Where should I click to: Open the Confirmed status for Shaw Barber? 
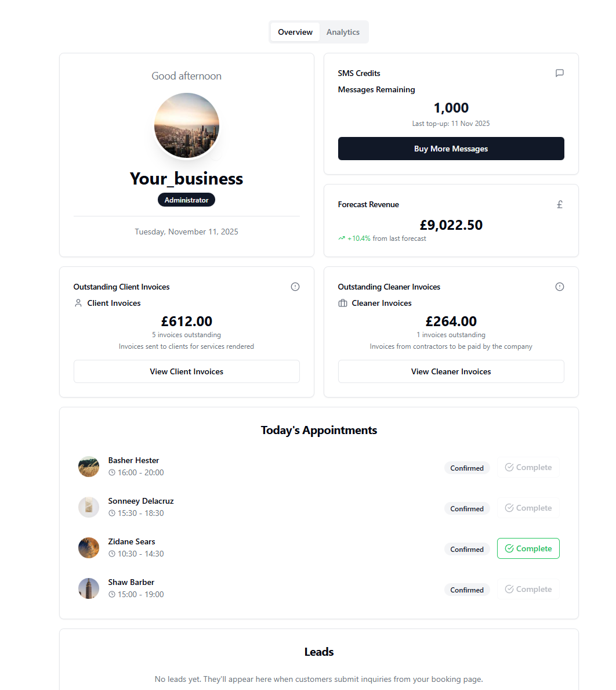(467, 590)
